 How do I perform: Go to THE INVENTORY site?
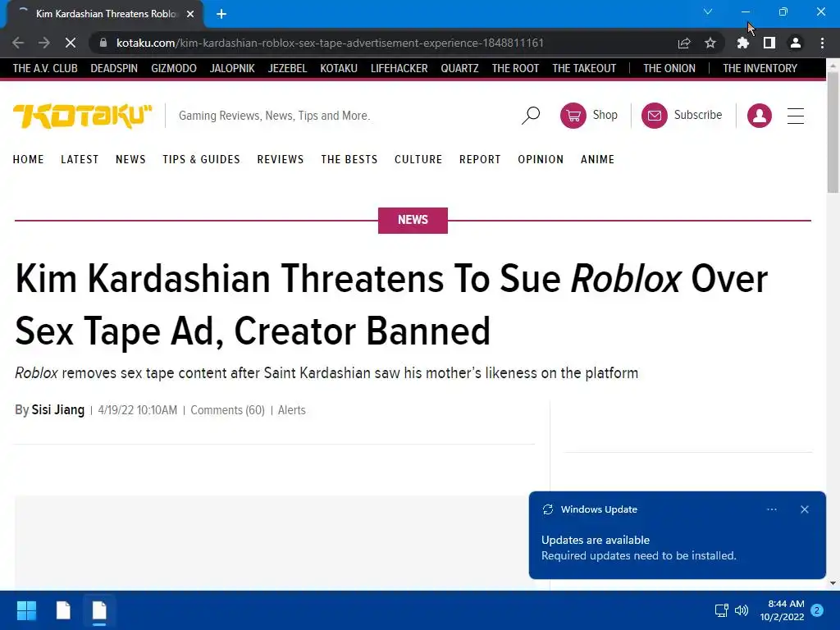click(760, 69)
